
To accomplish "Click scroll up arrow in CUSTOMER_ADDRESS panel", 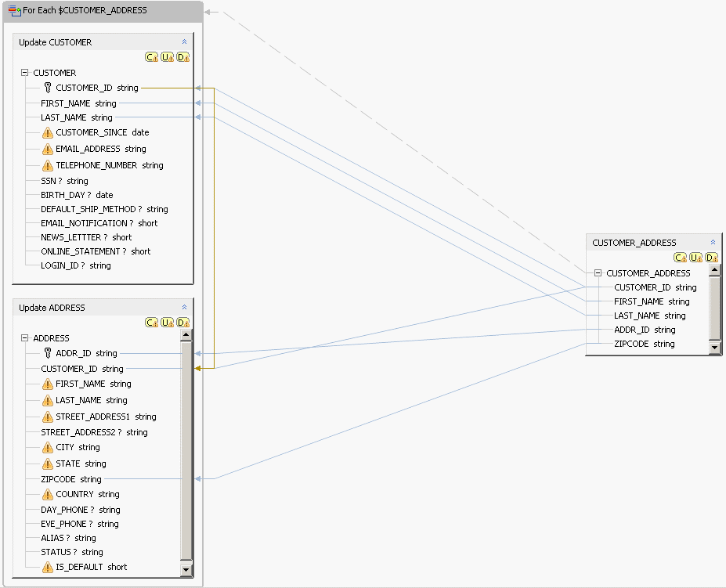I will tap(714, 269).
